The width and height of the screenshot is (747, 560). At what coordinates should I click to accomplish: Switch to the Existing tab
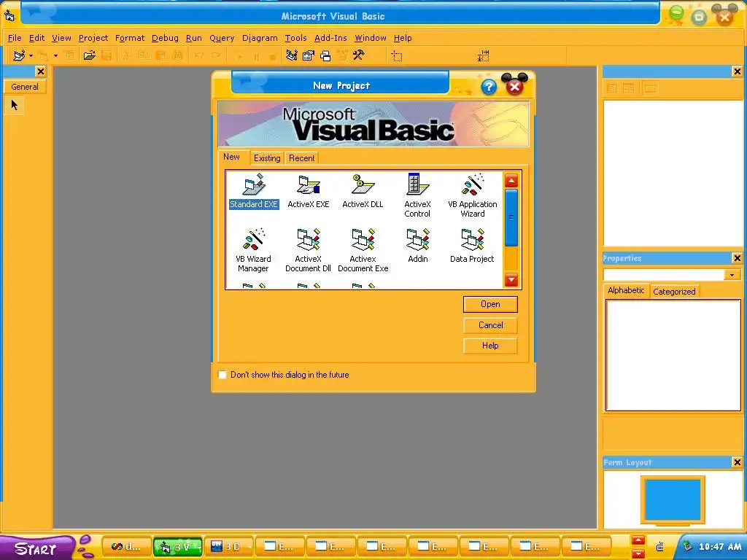pos(267,158)
